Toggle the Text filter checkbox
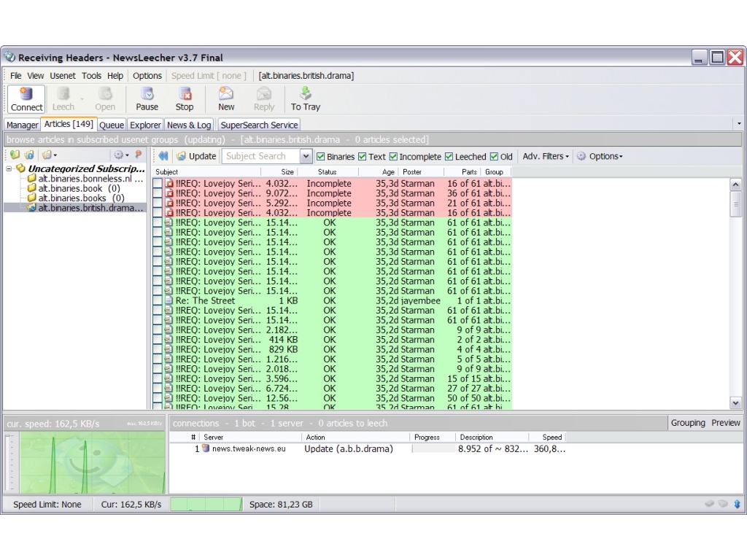 coord(363,156)
